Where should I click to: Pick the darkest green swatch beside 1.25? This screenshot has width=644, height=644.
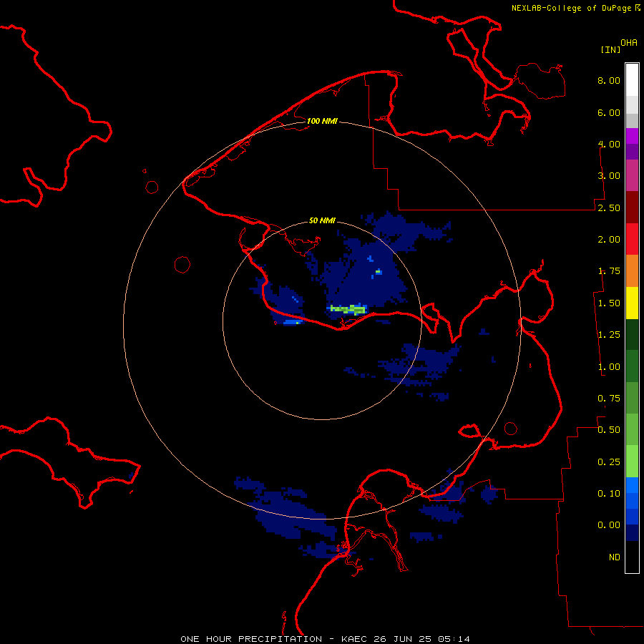632,335
